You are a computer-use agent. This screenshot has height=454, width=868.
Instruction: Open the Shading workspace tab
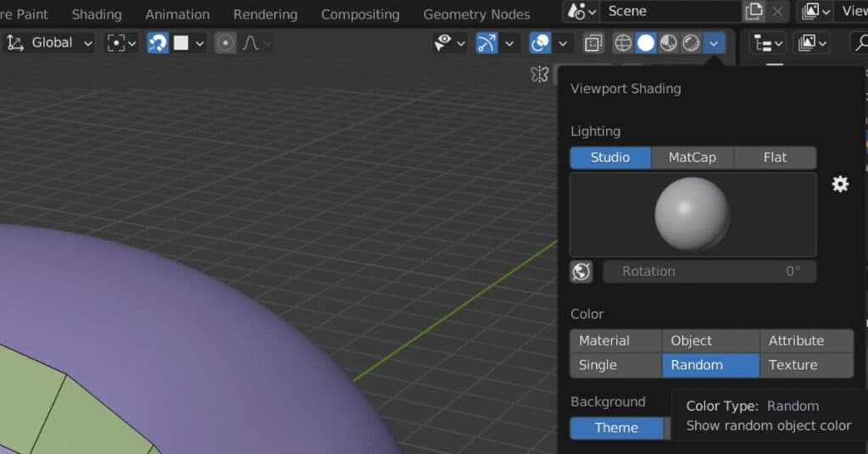97,14
